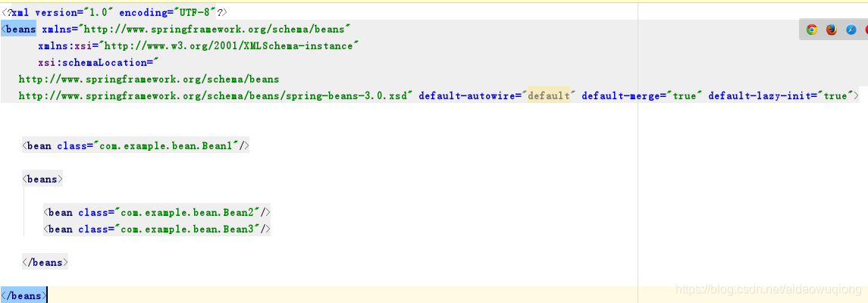
Task: Click the default-merge="true" attribute
Action: pyautogui.click(x=642, y=95)
